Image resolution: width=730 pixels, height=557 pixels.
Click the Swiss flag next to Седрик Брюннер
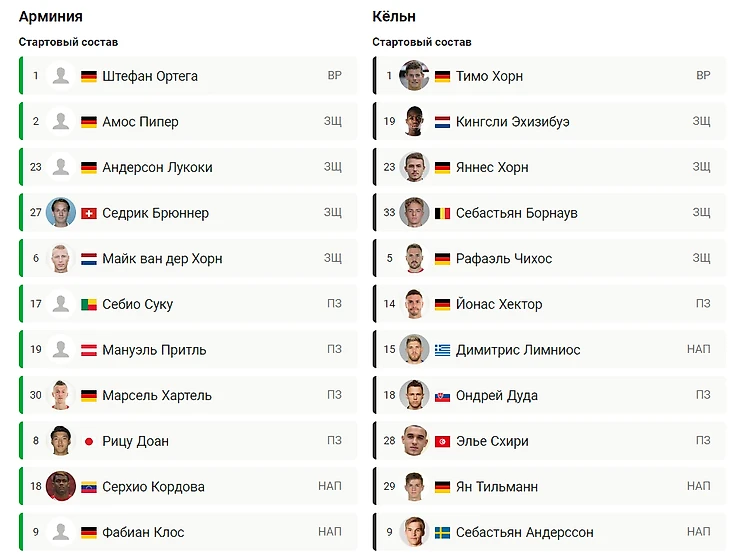(x=89, y=213)
